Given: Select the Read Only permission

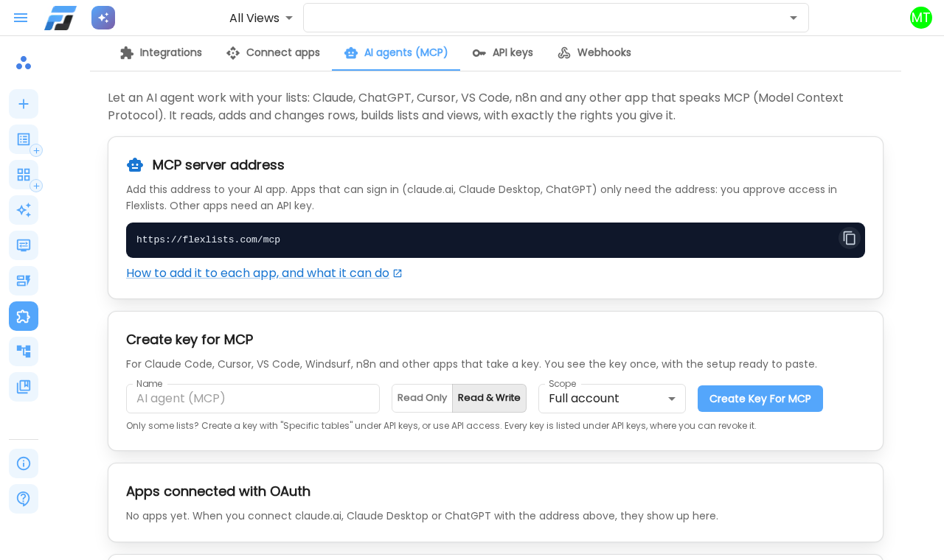Looking at the screenshot, I should tap(422, 398).
